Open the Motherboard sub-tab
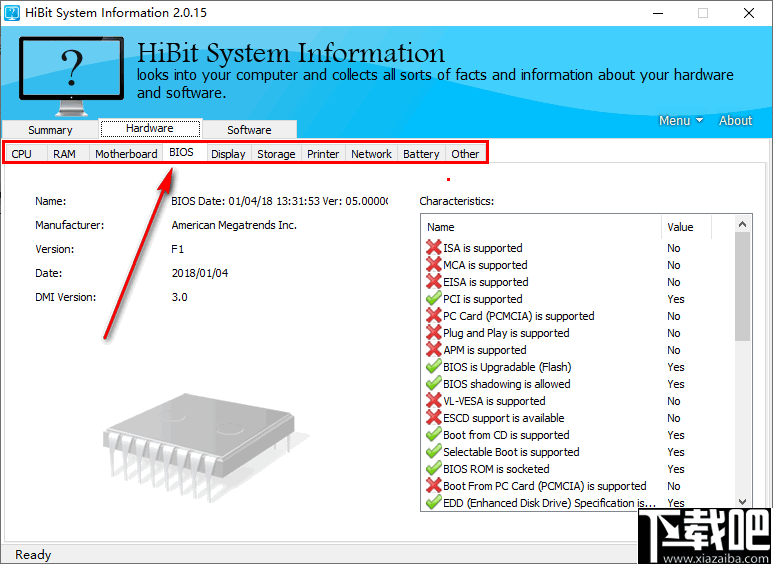 126,154
